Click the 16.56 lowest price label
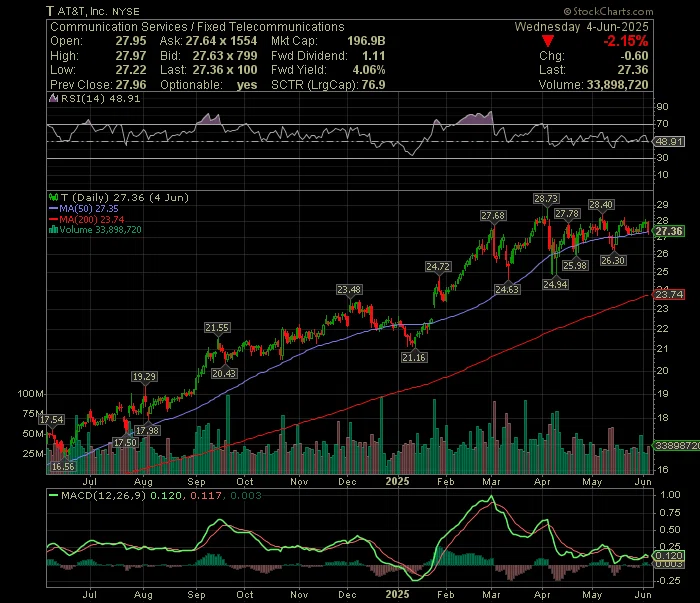 [62, 467]
